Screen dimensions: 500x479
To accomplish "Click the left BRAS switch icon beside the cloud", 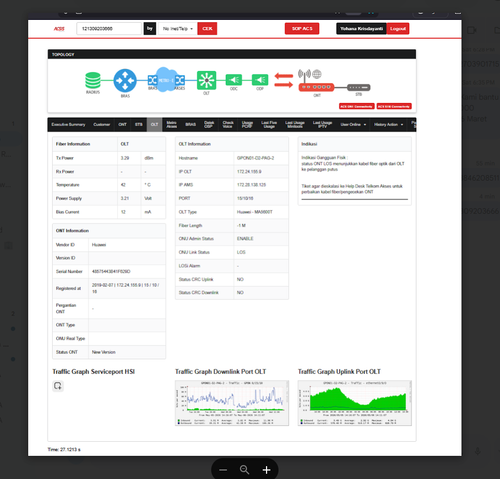I will pos(152,80).
